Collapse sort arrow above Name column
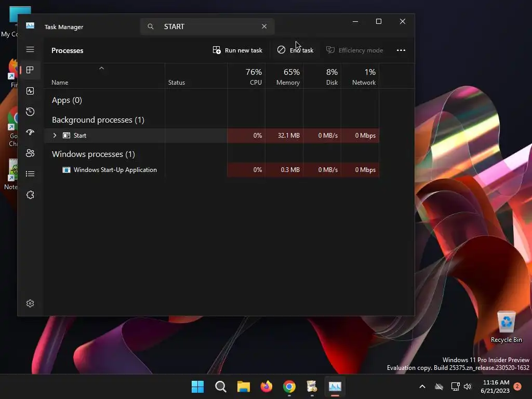Image resolution: width=532 pixels, height=399 pixels. 101,68
